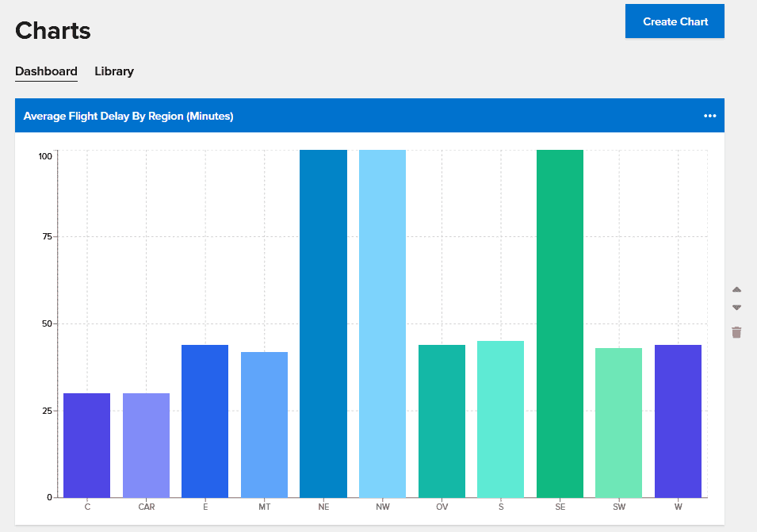Click the W bar at the chart's right
Screen dimensions: 757x532
point(678,420)
